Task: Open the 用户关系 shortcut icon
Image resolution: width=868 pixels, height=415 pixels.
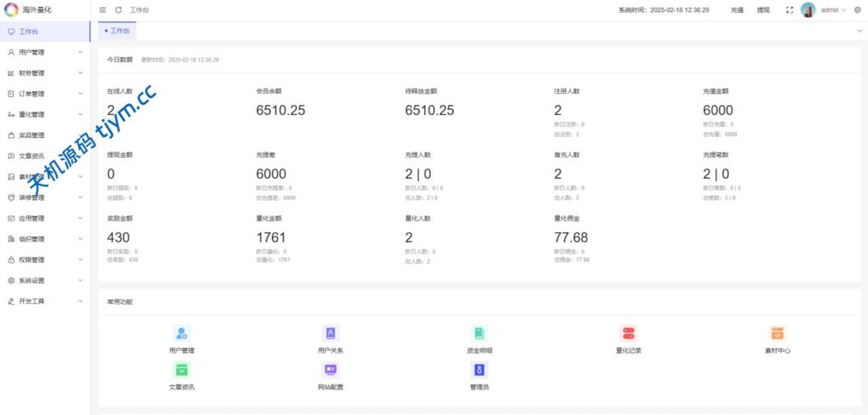Action: pos(331,334)
